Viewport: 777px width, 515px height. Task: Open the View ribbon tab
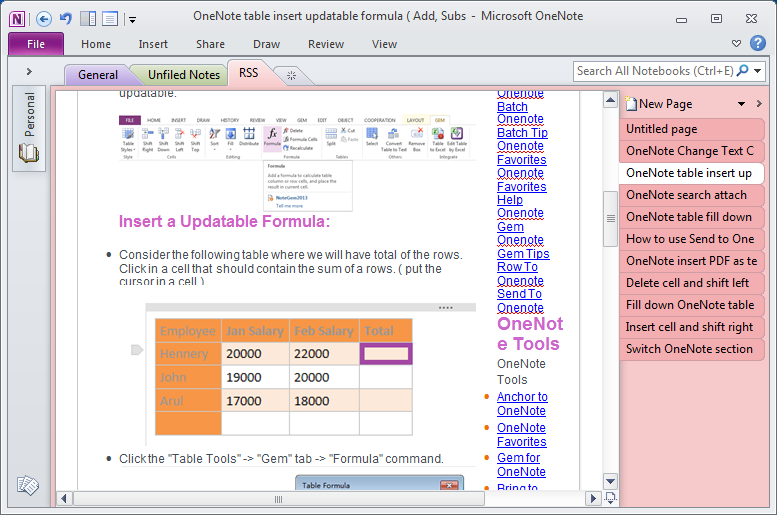click(385, 44)
